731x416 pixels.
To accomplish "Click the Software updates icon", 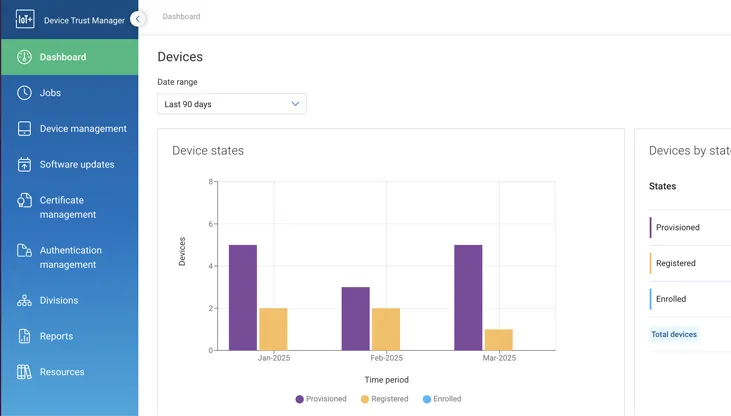I will pyautogui.click(x=24, y=165).
